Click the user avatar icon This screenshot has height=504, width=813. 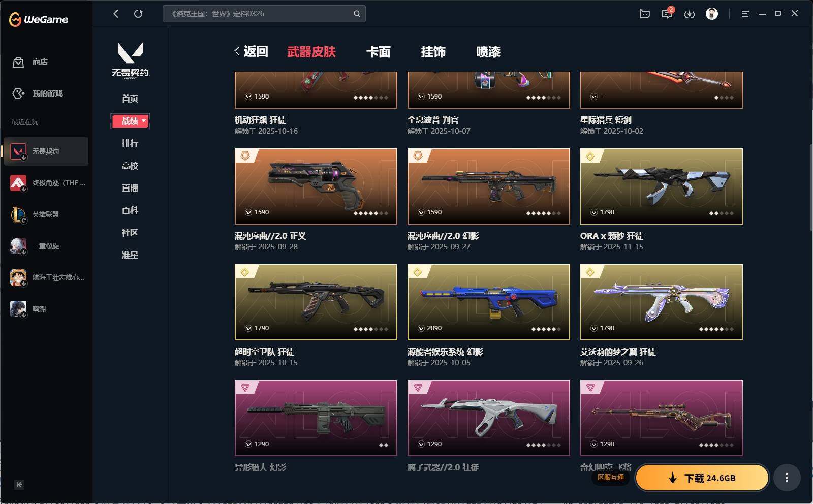pyautogui.click(x=712, y=14)
